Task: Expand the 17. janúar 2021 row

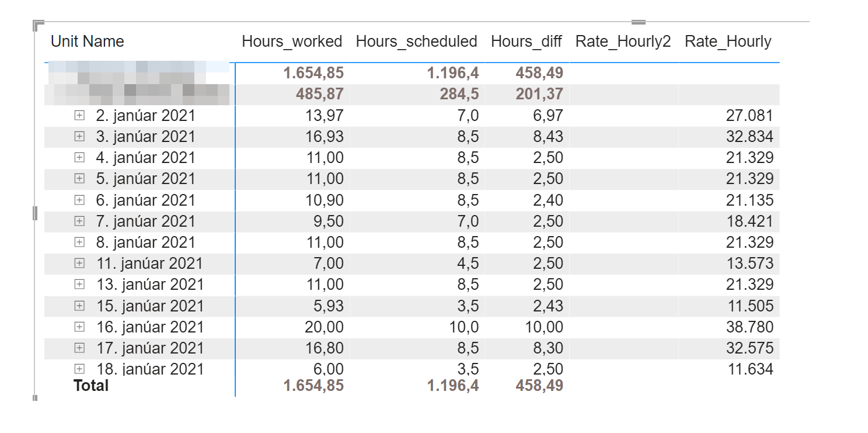Action: (79, 348)
